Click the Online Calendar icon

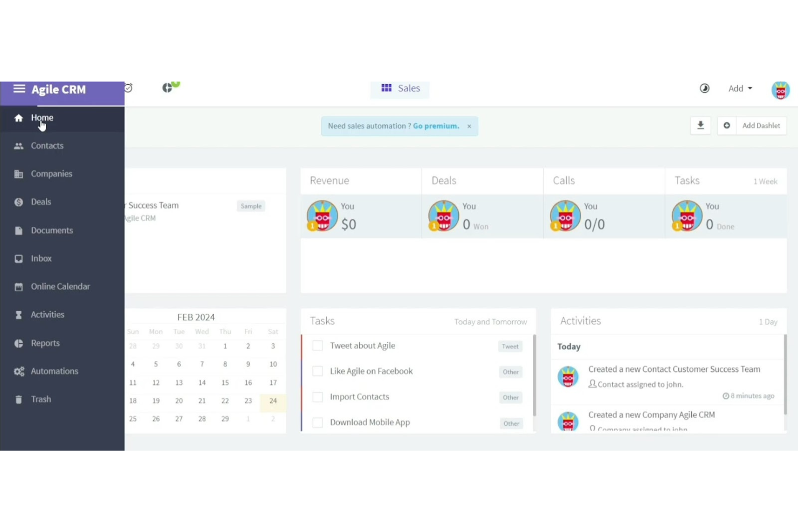(19, 287)
